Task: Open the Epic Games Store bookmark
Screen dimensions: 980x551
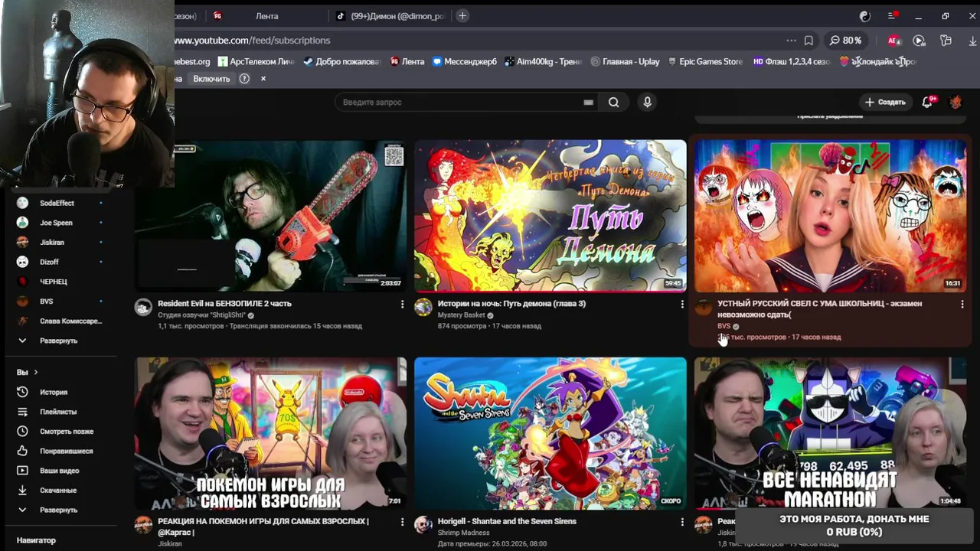Action: (705, 61)
